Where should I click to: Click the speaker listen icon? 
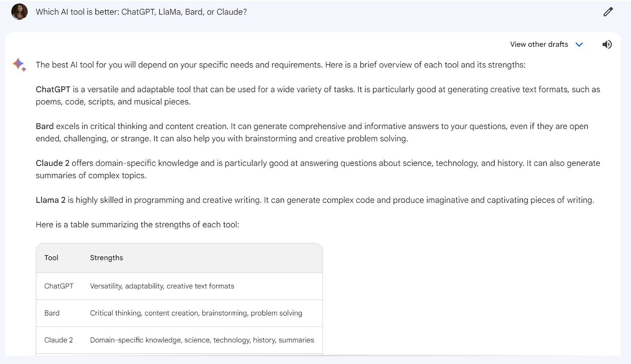coord(607,45)
